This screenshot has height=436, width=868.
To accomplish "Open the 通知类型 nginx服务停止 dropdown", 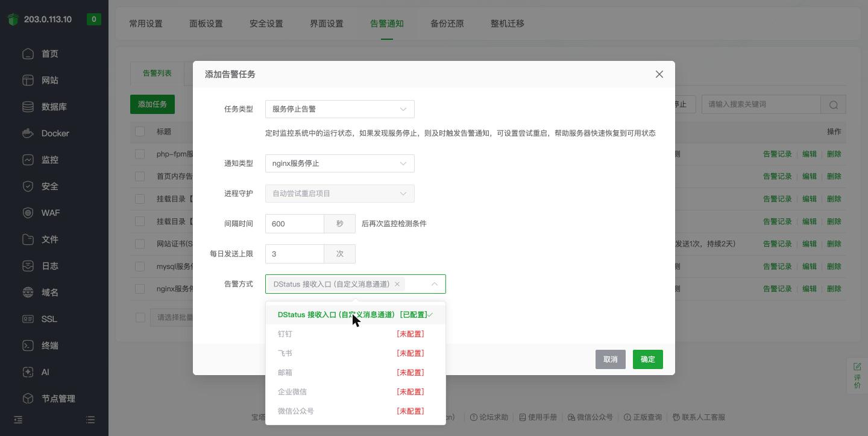I will pyautogui.click(x=340, y=163).
